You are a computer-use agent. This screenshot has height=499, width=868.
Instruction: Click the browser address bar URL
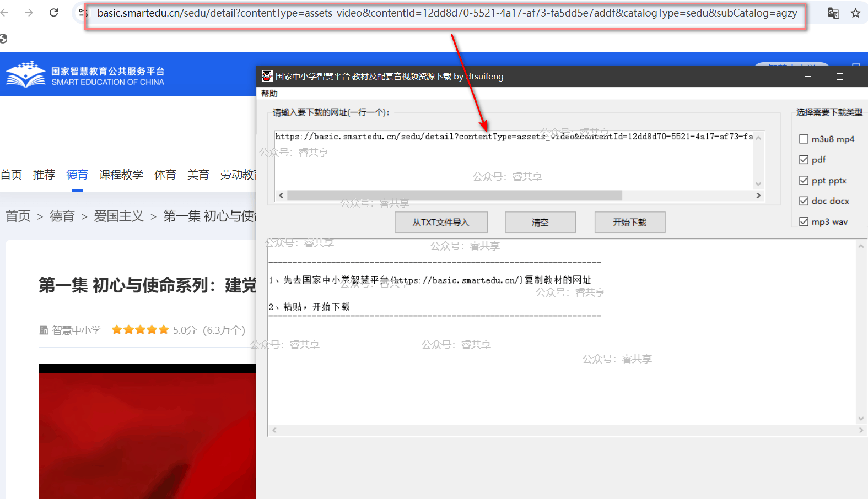pos(447,13)
